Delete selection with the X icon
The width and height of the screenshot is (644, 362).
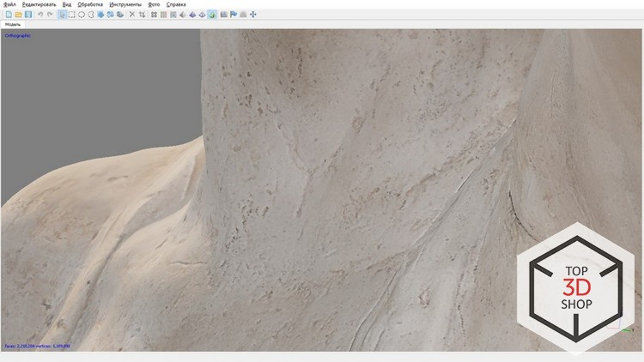coord(132,15)
